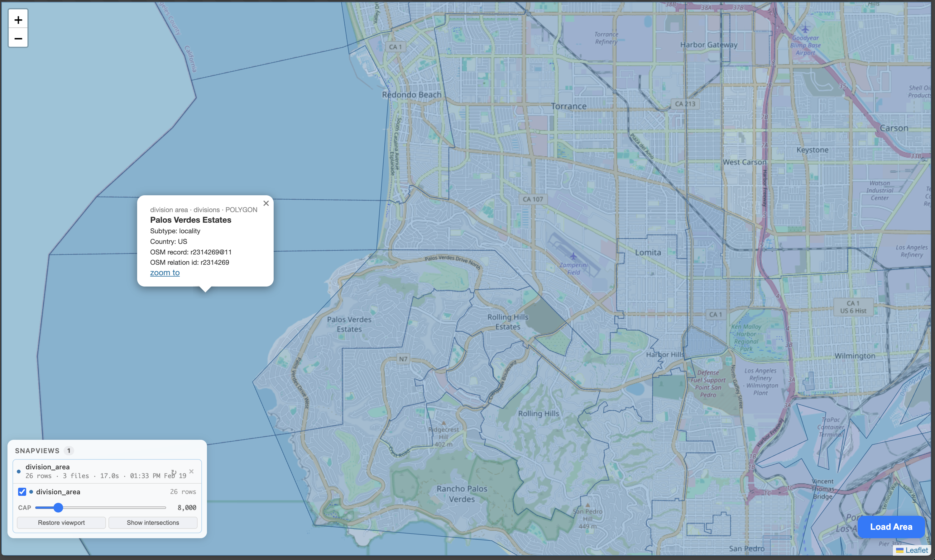Follow the zoom to link in the popup
The width and height of the screenshot is (935, 560).
click(165, 273)
